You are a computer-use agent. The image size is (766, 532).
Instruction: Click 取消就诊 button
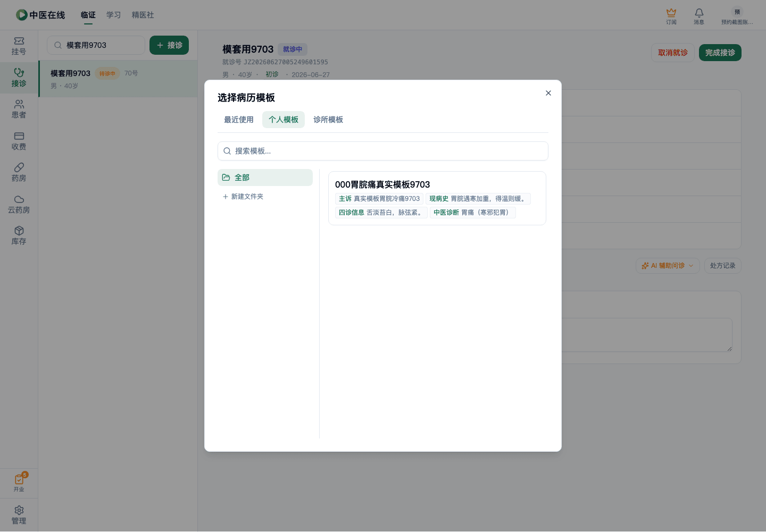[x=673, y=53]
